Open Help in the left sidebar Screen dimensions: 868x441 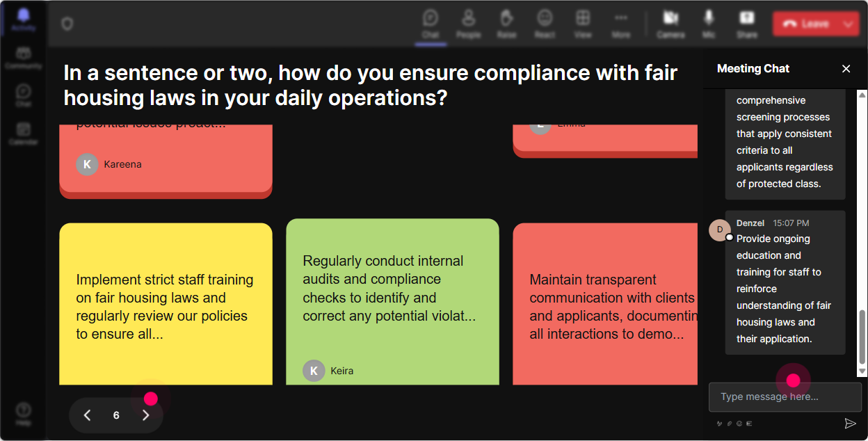pos(24,413)
